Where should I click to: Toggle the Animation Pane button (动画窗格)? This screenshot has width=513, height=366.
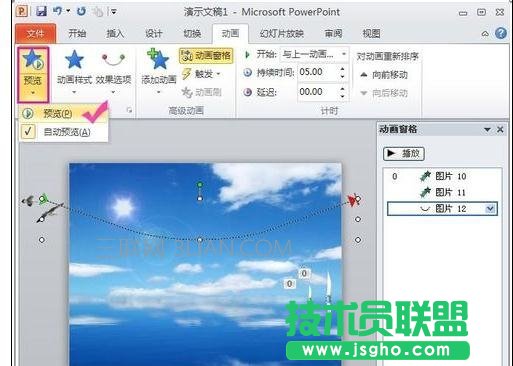click(206, 56)
